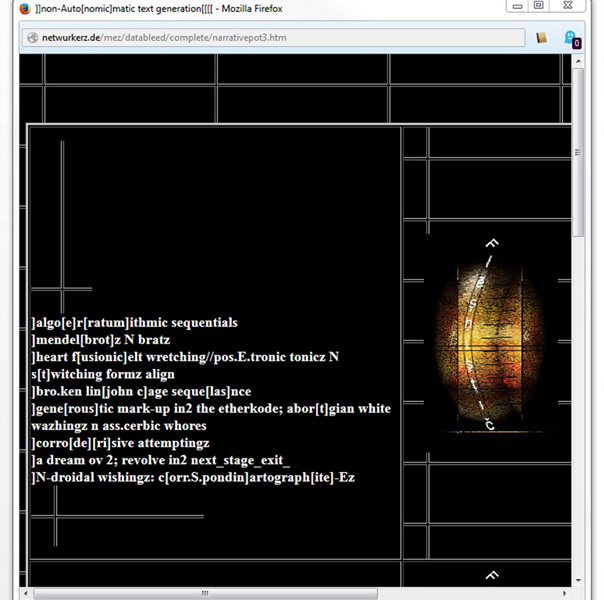The height and width of the screenshot is (600, 604).
Task: Maximize the Firefox popup window
Action: point(538,7)
